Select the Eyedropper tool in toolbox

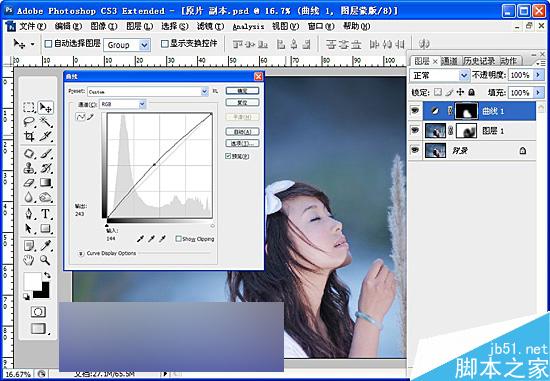46,246
